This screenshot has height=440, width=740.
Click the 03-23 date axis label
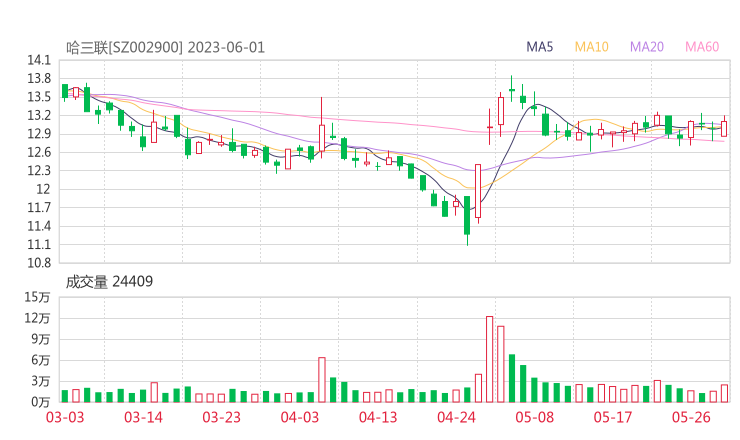(221, 417)
